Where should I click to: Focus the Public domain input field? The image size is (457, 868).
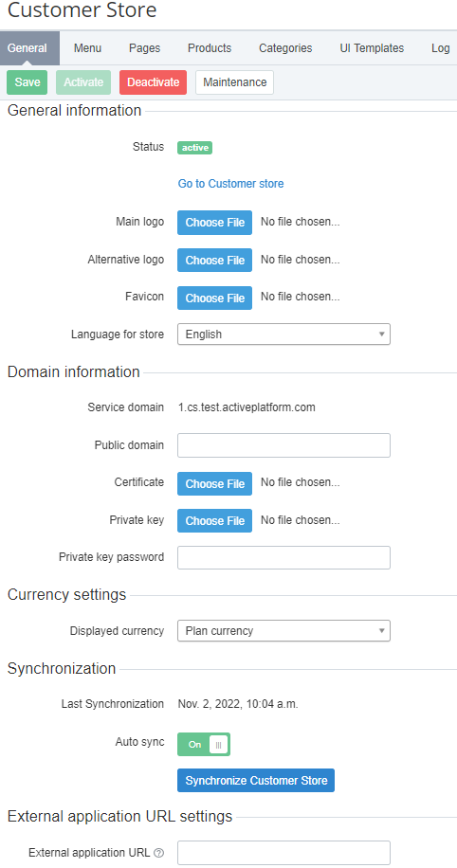pyautogui.click(x=283, y=445)
